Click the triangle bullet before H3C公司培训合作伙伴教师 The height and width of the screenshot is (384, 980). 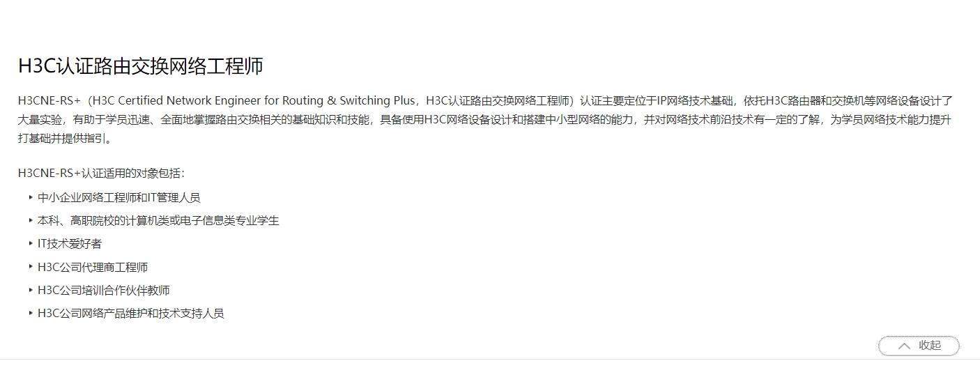point(31,290)
